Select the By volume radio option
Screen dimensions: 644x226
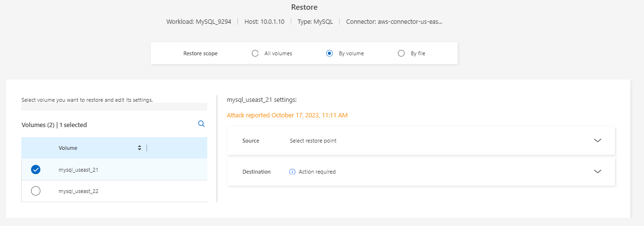tap(330, 53)
